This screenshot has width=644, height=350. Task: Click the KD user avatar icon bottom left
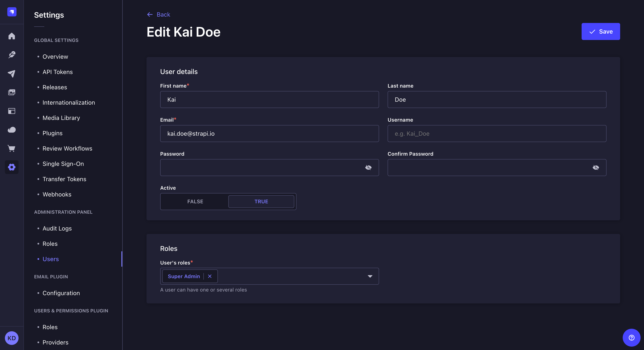pyautogui.click(x=12, y=338)
